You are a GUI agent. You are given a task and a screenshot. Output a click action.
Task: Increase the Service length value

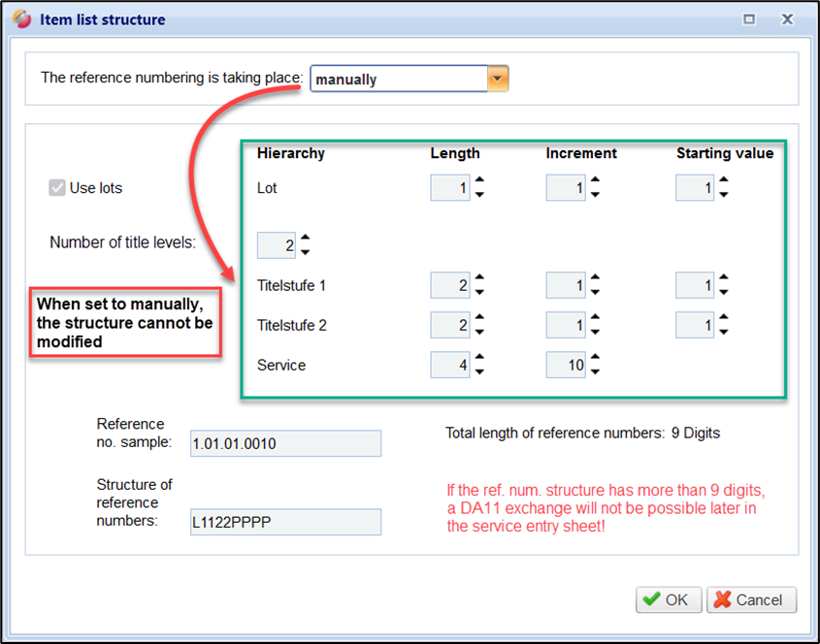pyautogui.click(x=479, y=358)
